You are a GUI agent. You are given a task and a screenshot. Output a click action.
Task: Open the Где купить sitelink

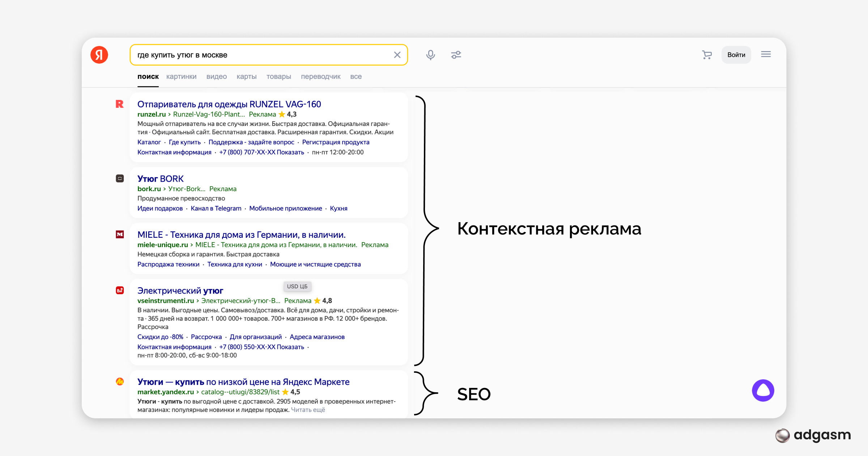(184, 142)
